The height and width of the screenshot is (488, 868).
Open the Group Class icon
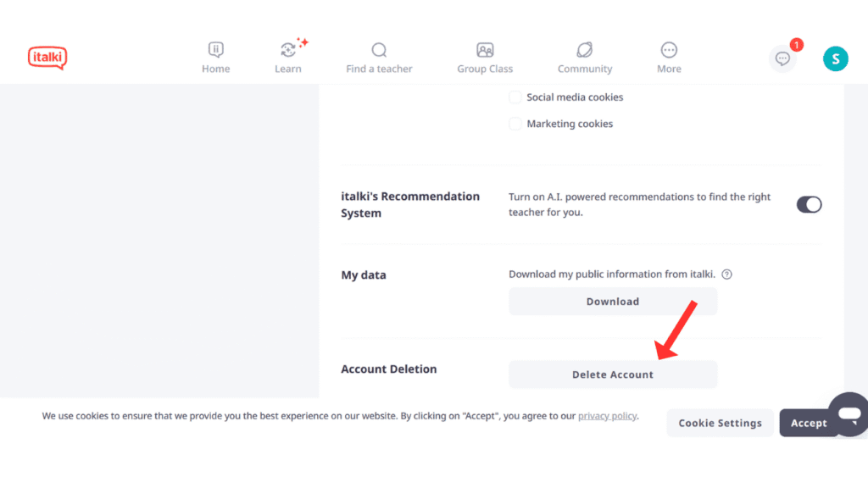tap(485, 49)
